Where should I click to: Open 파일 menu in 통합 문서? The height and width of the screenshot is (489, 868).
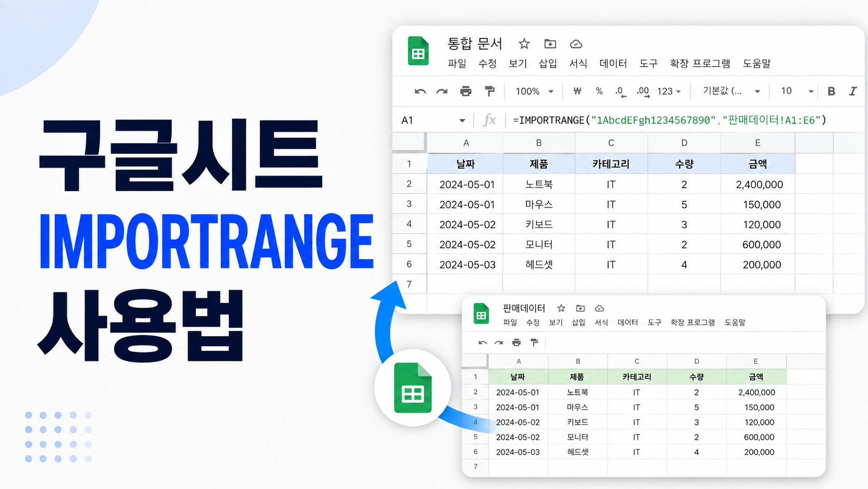tap(457, 63)
